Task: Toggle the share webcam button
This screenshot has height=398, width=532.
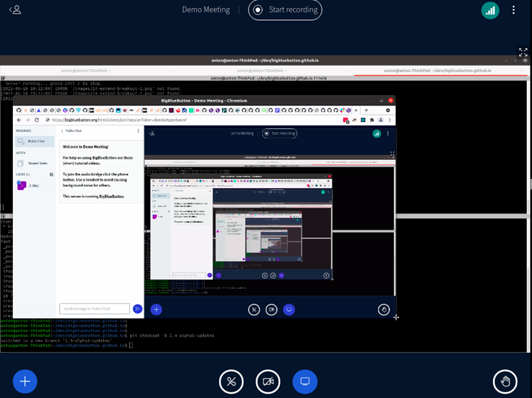Action: coord(268,381)
